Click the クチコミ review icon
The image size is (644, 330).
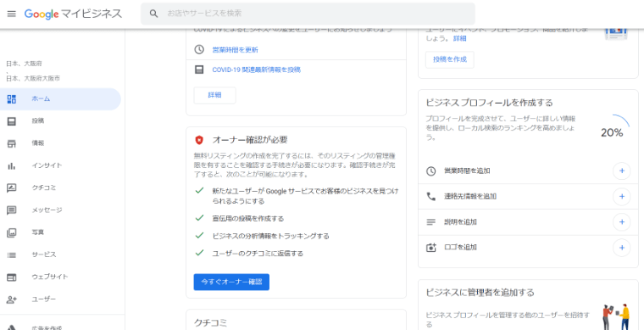12,188
